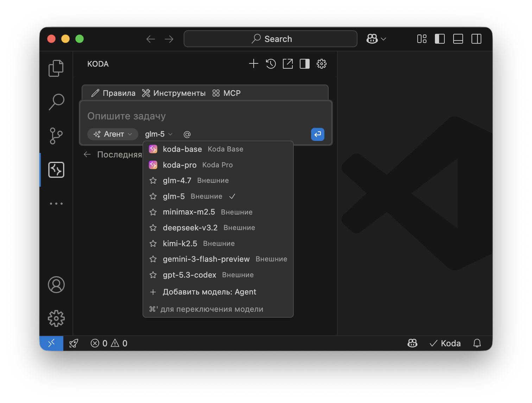
Task: Open the Koda extension in activity bar
Action: [56, 170]
